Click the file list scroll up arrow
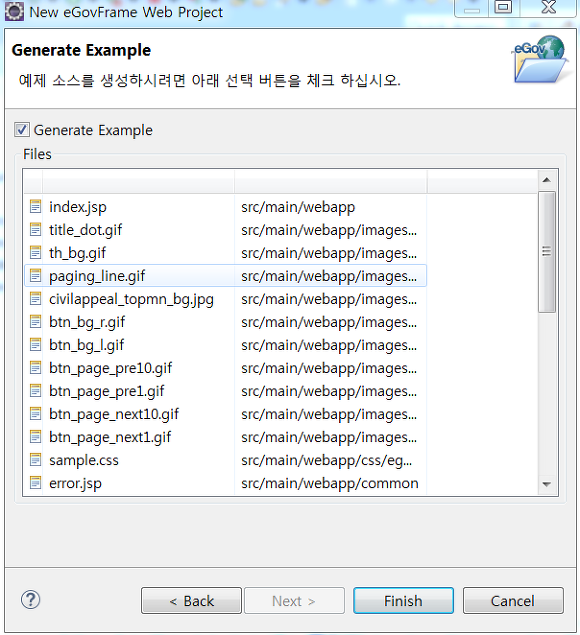580x635 pixels. point(547,180)
